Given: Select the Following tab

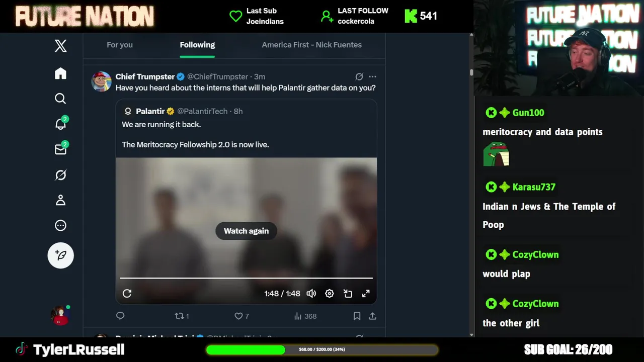Looking at the screenshot, I should pos(197,45).
